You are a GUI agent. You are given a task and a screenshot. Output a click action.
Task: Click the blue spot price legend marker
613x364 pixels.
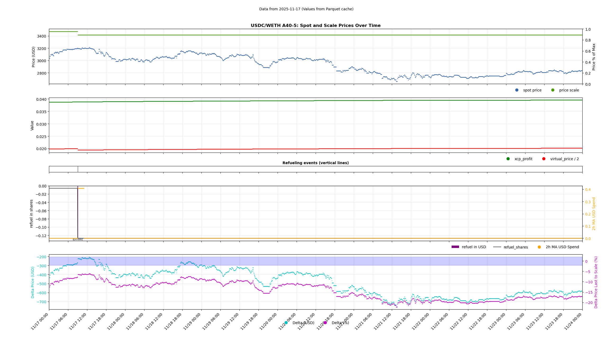517,90
